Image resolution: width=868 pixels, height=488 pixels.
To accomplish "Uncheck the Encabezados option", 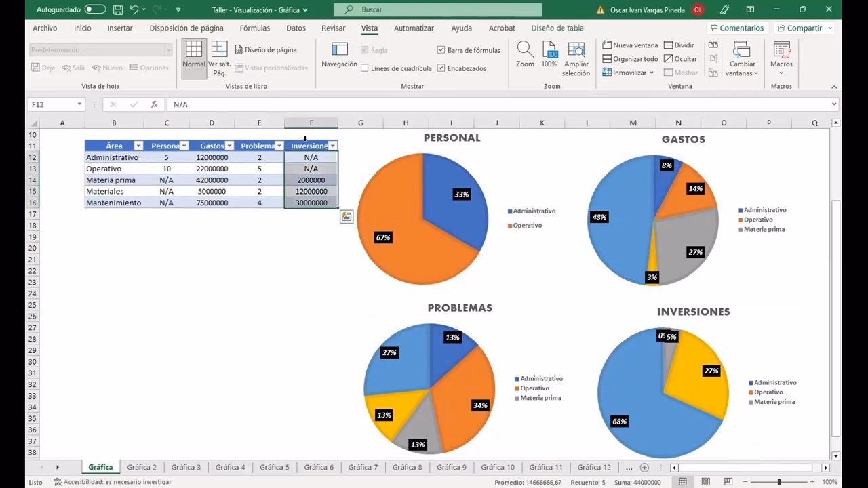I will click(x=441, y=68).
